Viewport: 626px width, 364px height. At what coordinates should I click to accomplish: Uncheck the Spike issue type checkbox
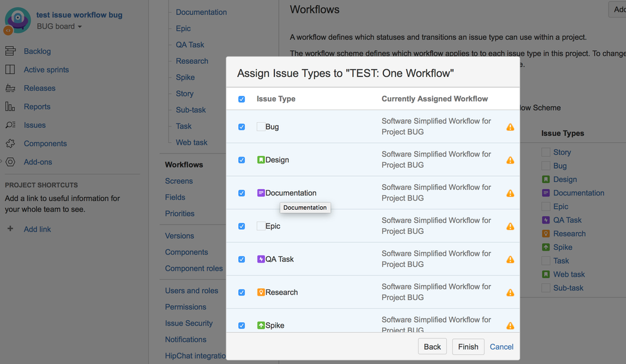point(241,326)
